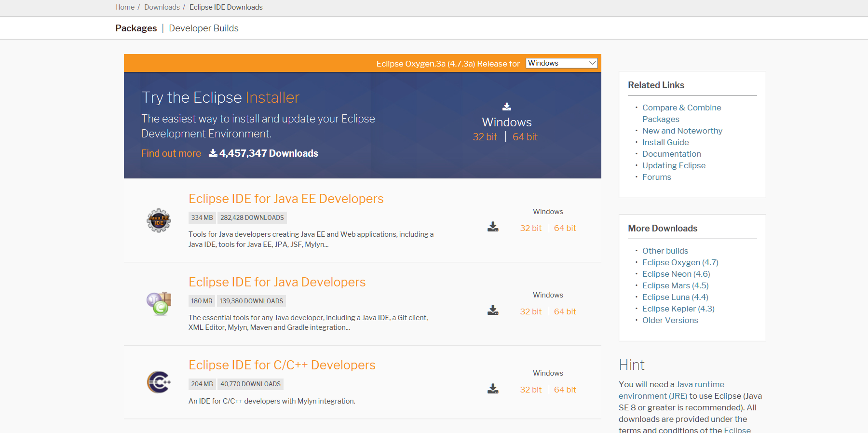Image resolution: width=868 pixels, height=433 pixels.
Task: Click the download icon for C/C++ Developers package
Action: coord(493,389)
